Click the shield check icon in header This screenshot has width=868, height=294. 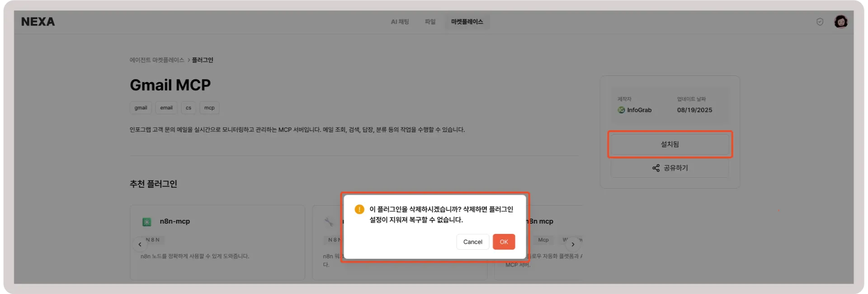820,22
